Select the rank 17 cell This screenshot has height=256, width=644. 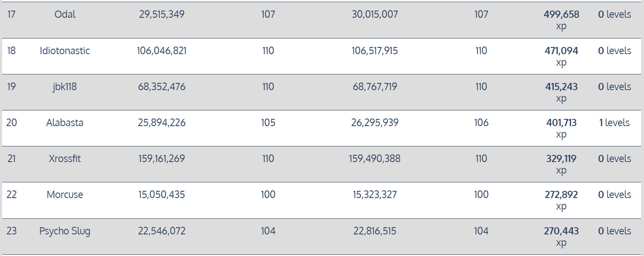[11, 14]
